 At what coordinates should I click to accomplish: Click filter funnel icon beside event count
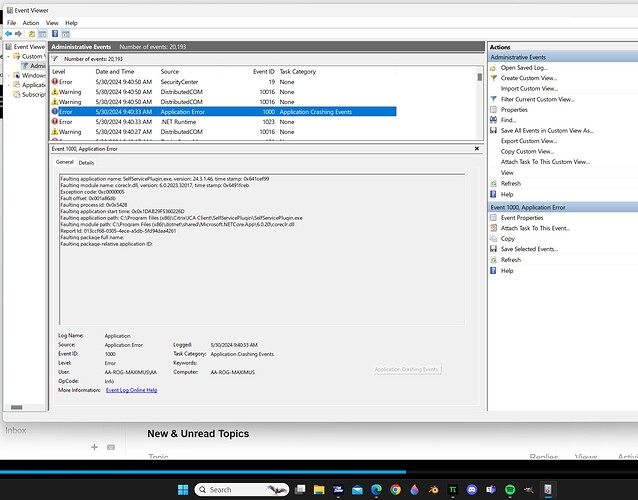click(55, 59)
